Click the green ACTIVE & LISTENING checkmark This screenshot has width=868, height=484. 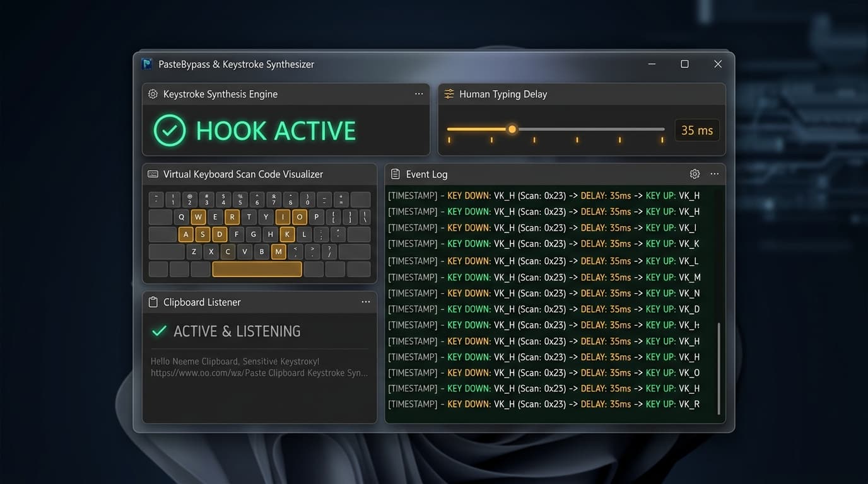click(160, 331)
